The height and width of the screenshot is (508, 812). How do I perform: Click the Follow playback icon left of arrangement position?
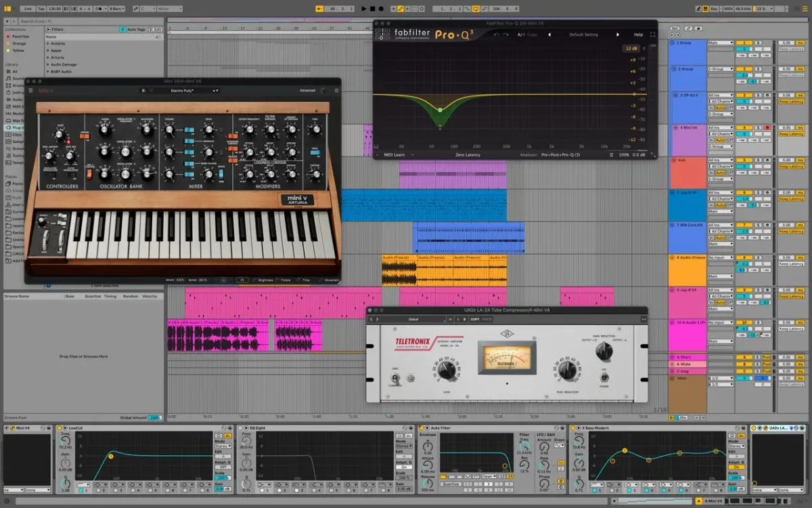pyautogui.click(x=319, y=9)
